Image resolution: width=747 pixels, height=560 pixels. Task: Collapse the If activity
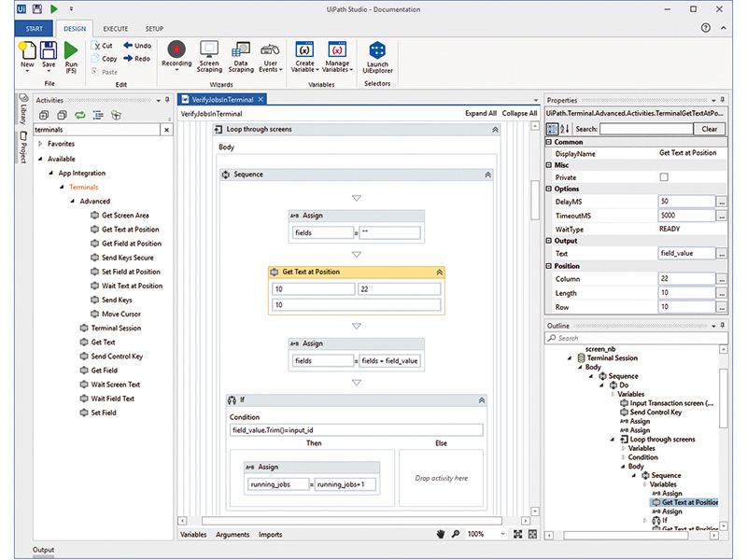click(x=482, y=400)
